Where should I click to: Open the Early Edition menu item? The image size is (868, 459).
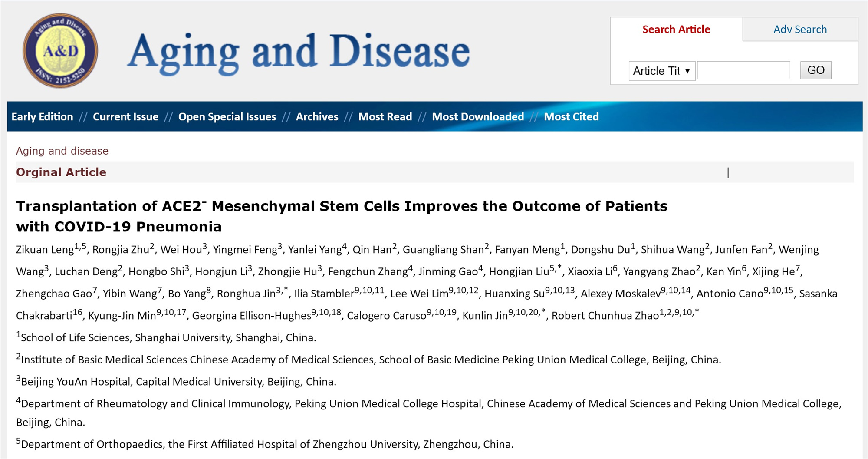(42, 117)
